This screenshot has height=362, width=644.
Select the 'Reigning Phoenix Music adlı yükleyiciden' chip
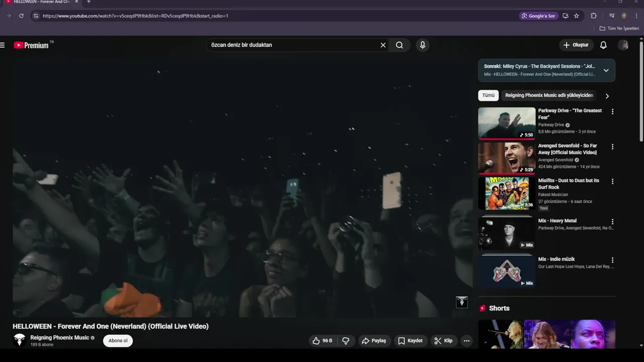(x=549, y=96)
